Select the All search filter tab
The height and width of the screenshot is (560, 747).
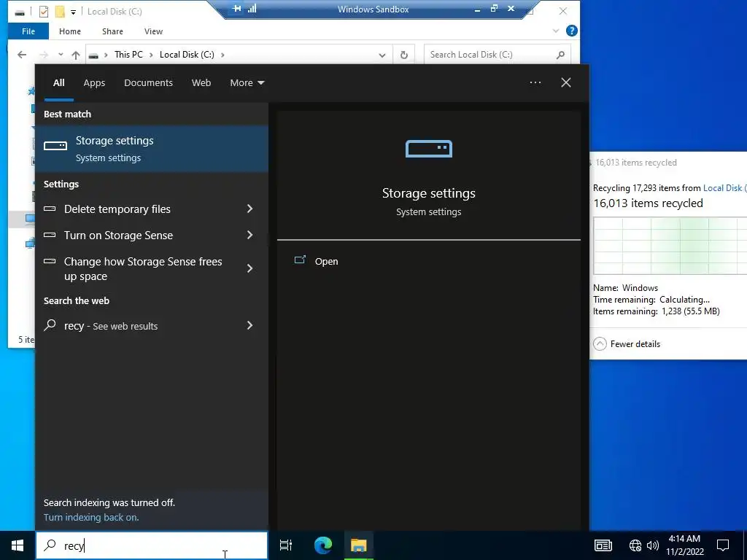point(58,83)
